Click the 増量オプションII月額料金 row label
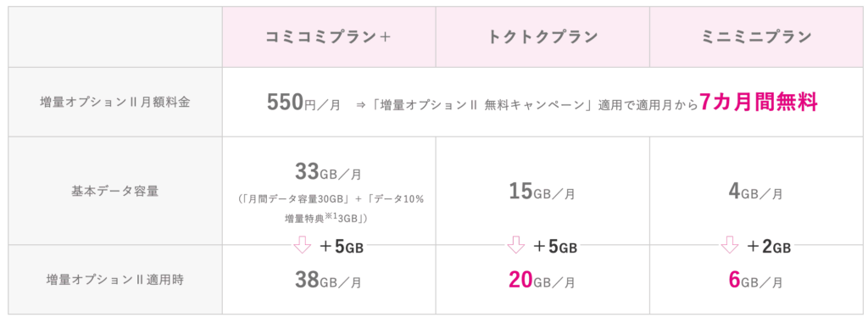The image size is (868, 323). 115,102
